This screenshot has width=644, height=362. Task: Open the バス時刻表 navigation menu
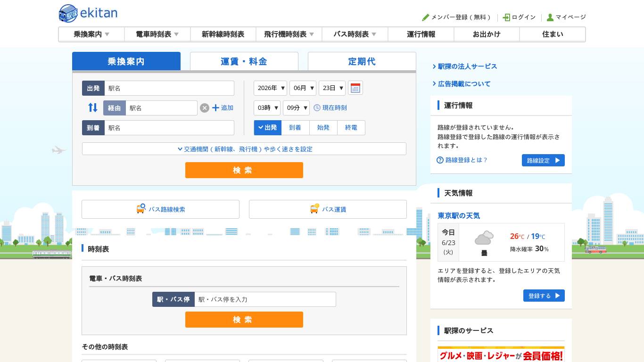pos(355,34)
